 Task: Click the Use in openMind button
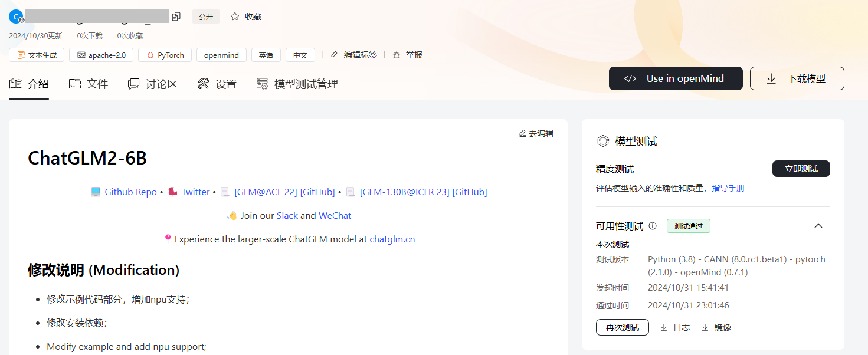pos(676,78)
